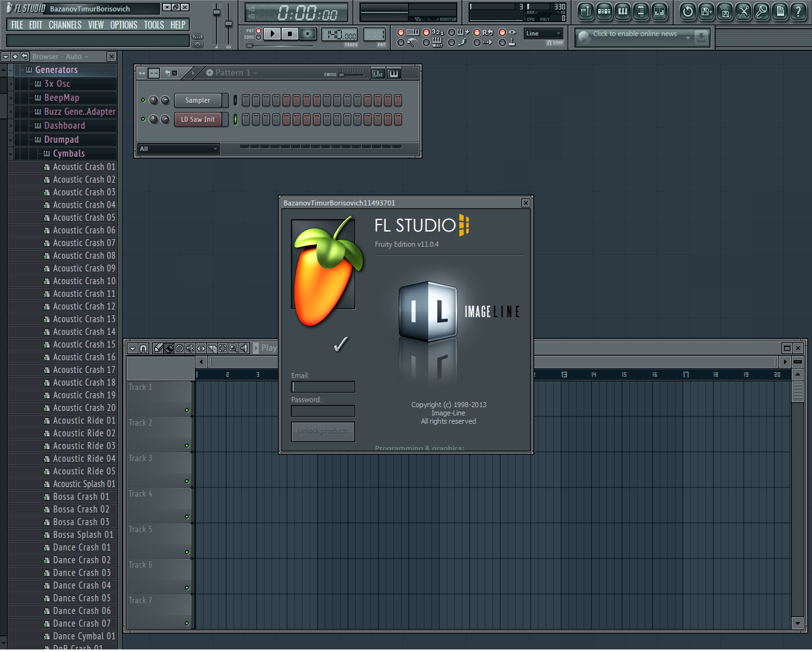This screenshot has height=652, width=812.
Task: Collapse the Generators folder in browser
Action: click(x=11, y=70)
